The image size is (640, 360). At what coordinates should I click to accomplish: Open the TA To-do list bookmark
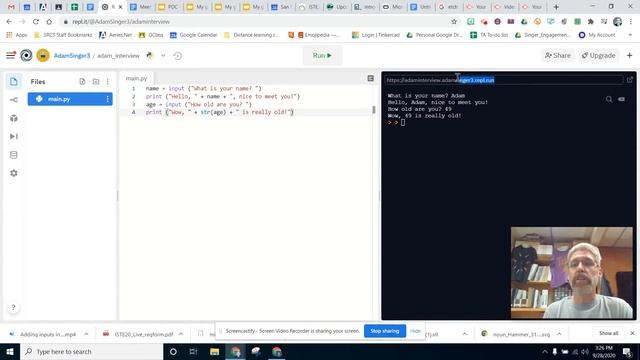tap(489, 35)
